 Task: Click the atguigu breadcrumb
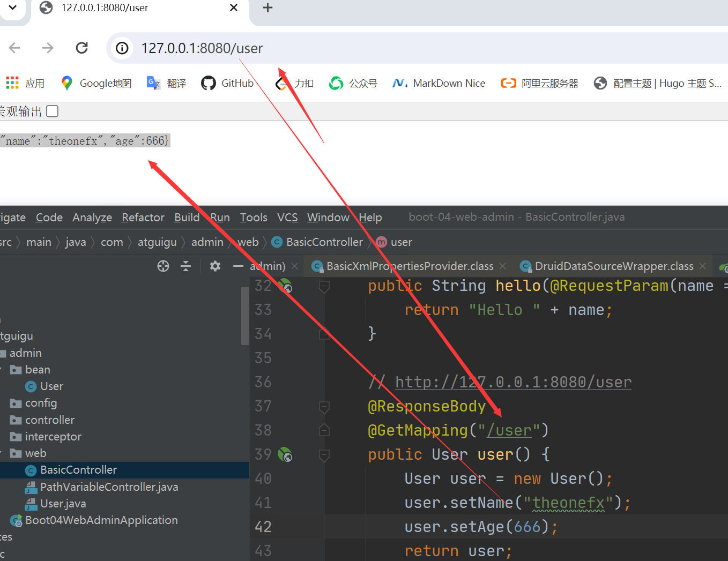pyautogui.click(x=157, y=242)
